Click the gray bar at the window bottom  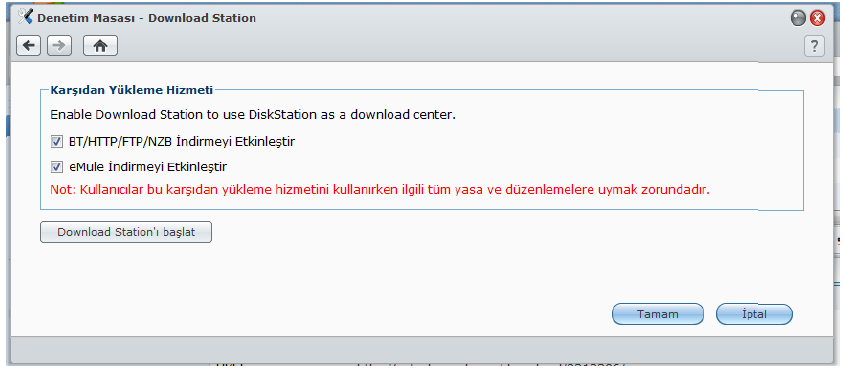click(424, 350)
